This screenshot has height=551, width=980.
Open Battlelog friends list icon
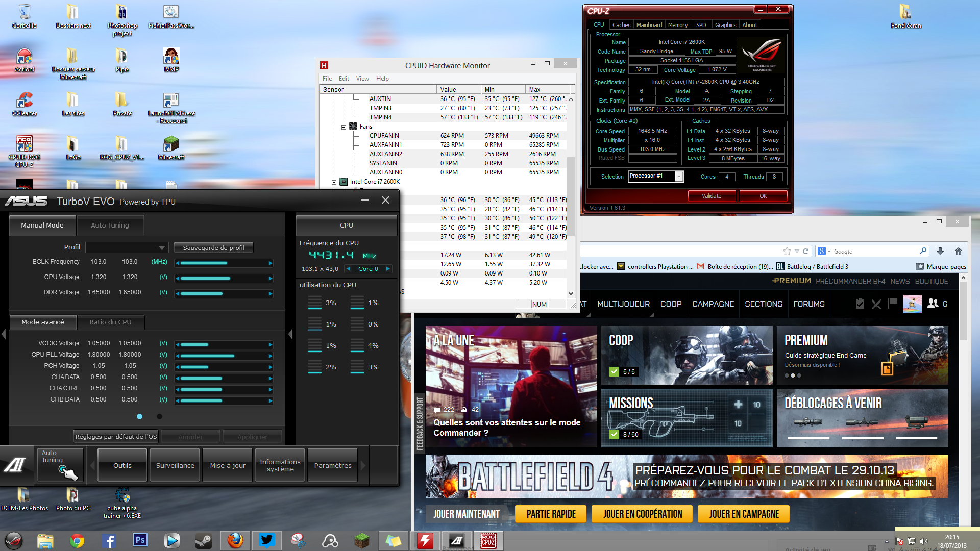[933, 304]
